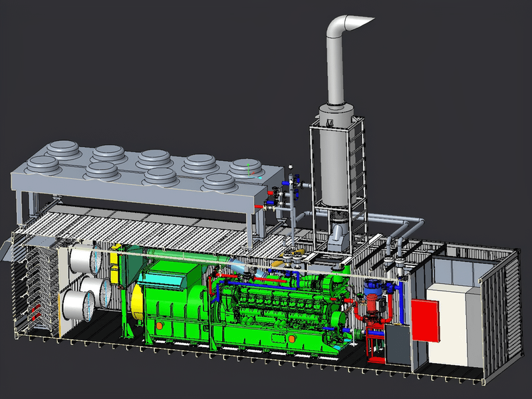Select the dark gray box next to red panel
Image resolution: width=532 pixels, height=399 pixels.
pyautogui.click(x=398, y=344)
